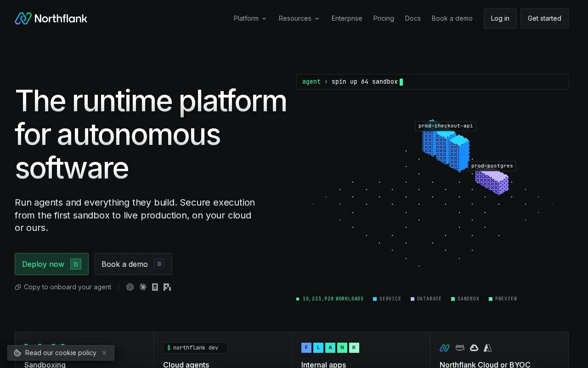588x368 pixels.
Task: Click the SANDBOX legend label
Action: (469, 299)
